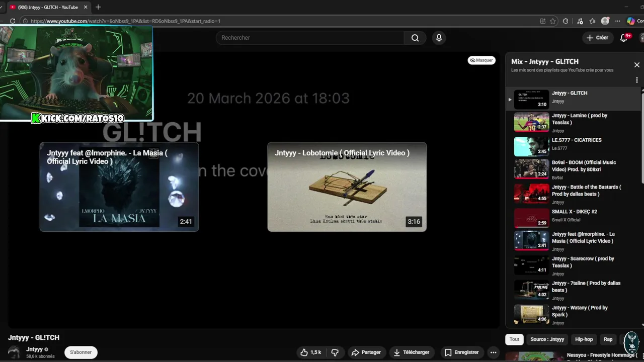Hide end-screen cards with Masquer
The height and width of the screenshot is (362, 644).
[x=482, y=60]
